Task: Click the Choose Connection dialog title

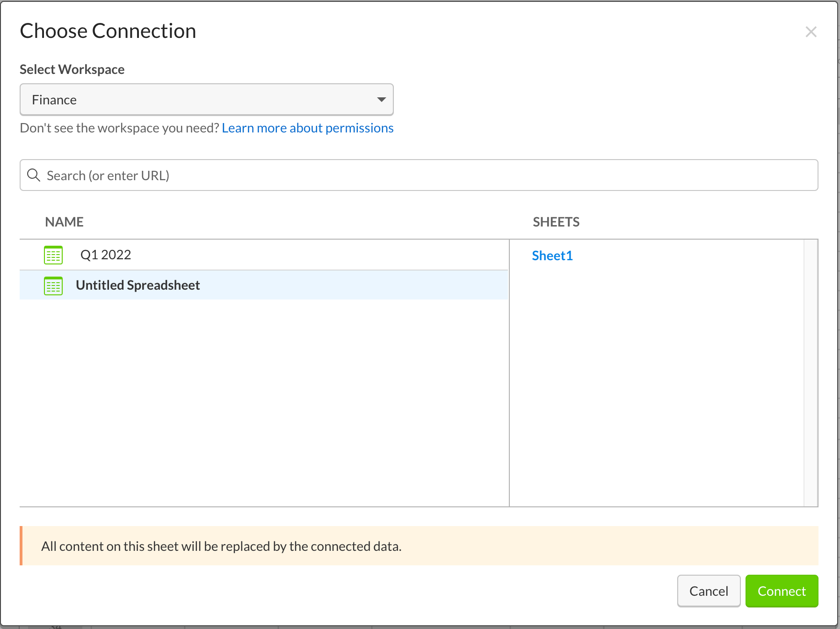Action: pyautogui.click(x=108, y=31)
